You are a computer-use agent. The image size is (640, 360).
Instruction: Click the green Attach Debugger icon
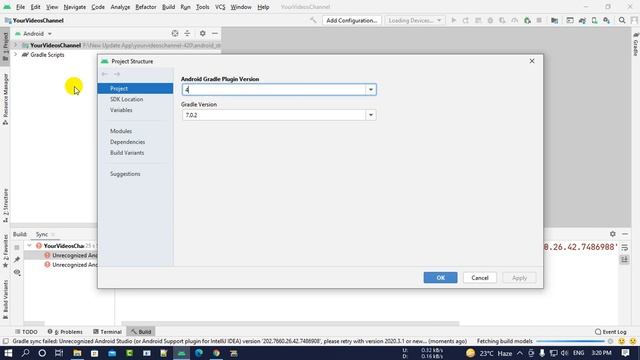coord(527,20)
